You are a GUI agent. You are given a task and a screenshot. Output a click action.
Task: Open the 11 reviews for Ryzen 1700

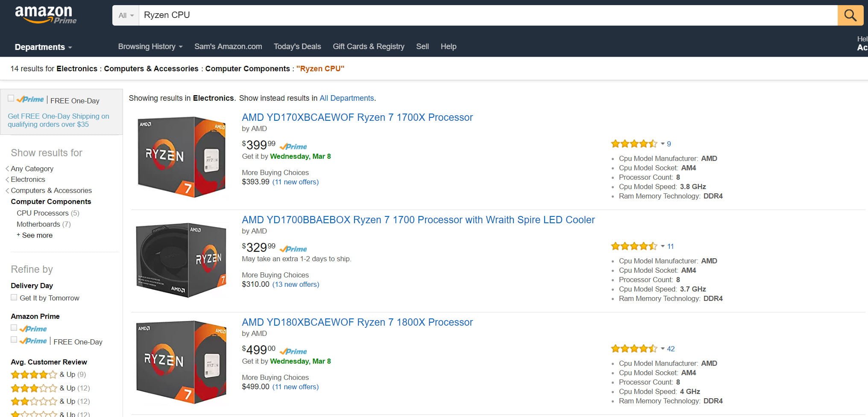pyautogui.click(x=670, y=246)
